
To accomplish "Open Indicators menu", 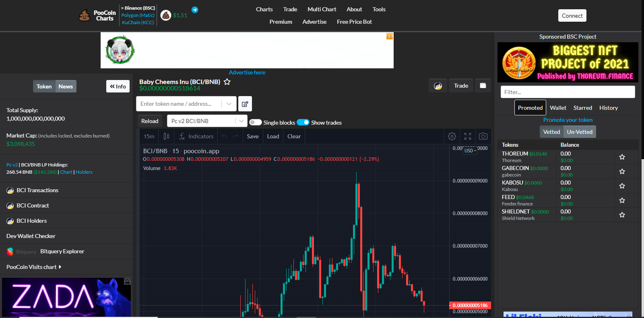I will (196, 136).
